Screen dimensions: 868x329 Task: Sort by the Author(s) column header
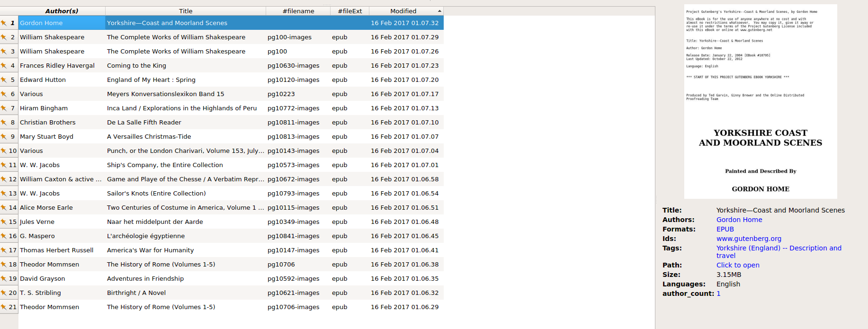[x=62, y=11]
